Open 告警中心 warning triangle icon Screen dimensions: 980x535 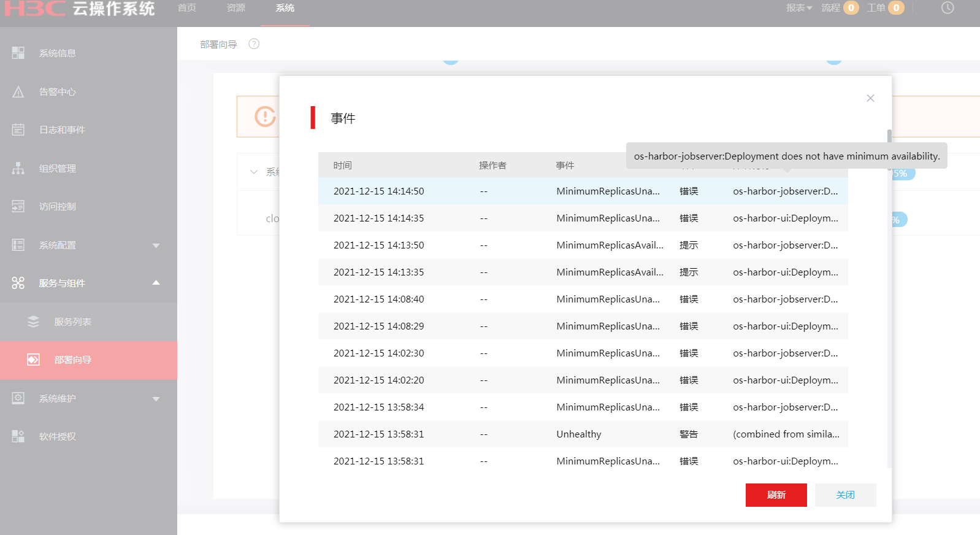[x=18, y=92]
